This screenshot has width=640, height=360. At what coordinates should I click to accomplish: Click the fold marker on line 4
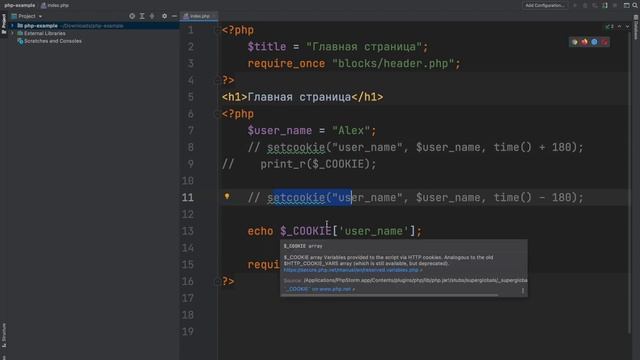tap(218, 81)
